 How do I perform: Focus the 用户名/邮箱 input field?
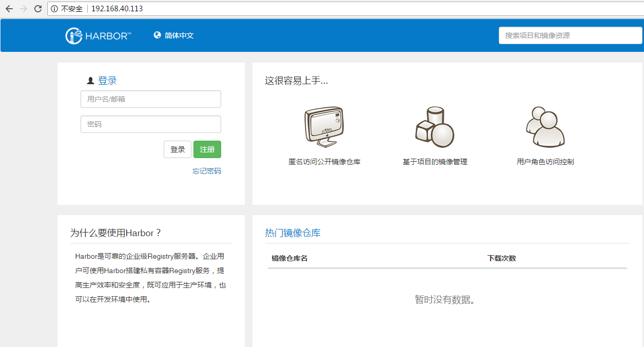tap(151, 99)
